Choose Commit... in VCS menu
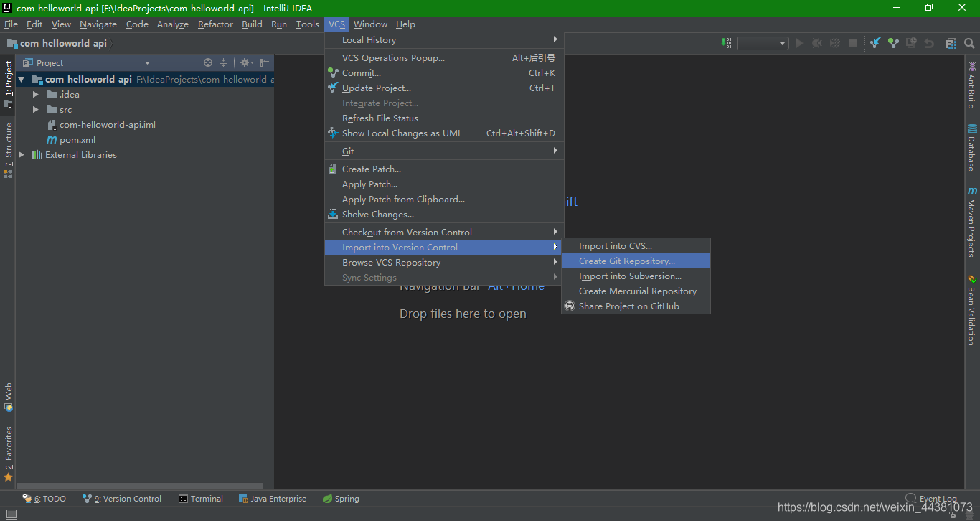 pos(445,73)
